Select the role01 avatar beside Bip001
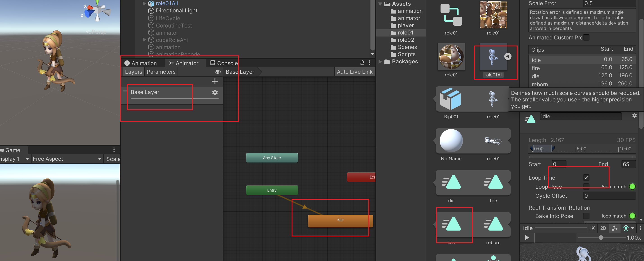Viewport: 644px width, 261px height. point(493,99)
